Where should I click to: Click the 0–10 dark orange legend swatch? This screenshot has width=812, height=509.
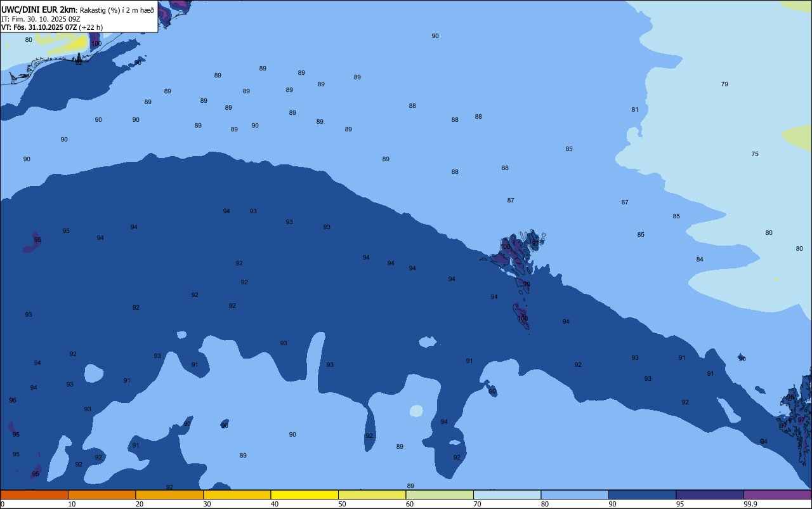(34, 494)
